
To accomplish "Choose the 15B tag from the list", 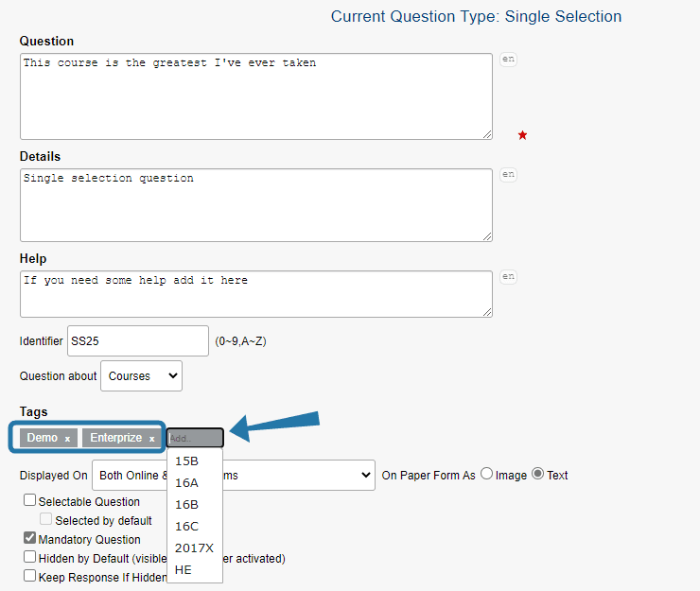I will [x=186, y=461].
